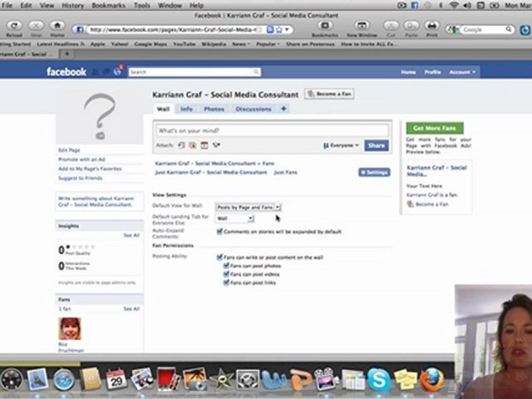Open the History menu
532x399 pixels.
pyautogui.click(x=73, y=6)
